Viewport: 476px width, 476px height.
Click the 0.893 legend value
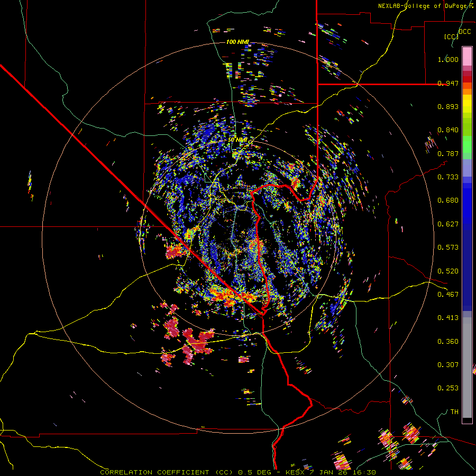tap(448, 106)
